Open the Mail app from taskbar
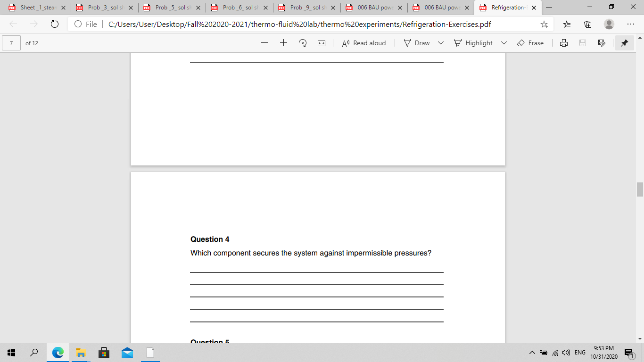The width and height of the screenshot is (644, 362). (127, 352)
